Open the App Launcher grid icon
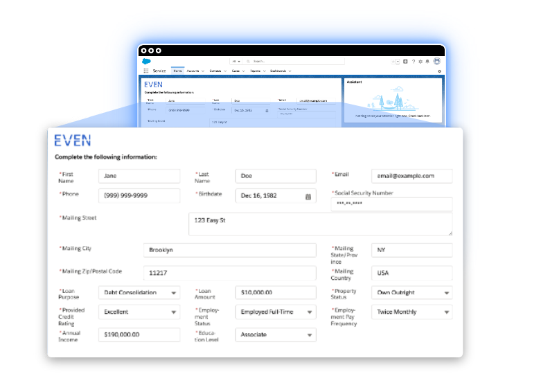This screenshot has height=392, width=541. [146, 71]
